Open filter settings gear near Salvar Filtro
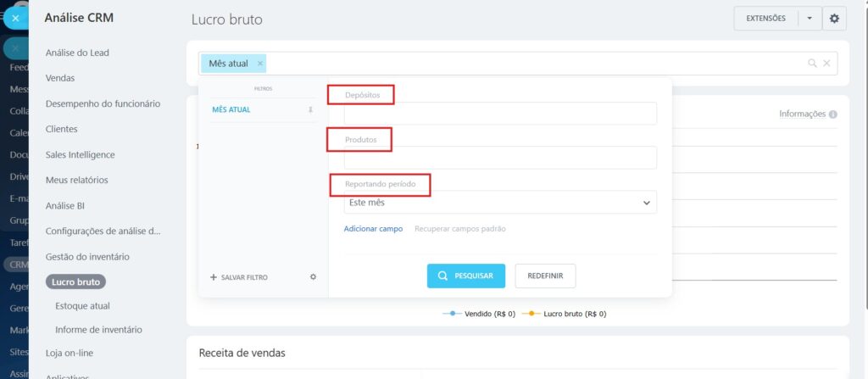The height and width of the screenshot is (379, 868). tap(313, 277)
